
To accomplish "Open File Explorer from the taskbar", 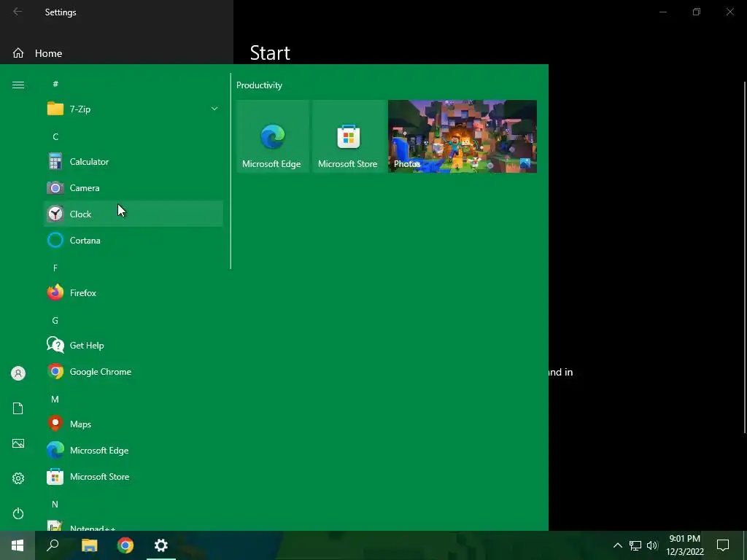I will click(x=89, y=545).
